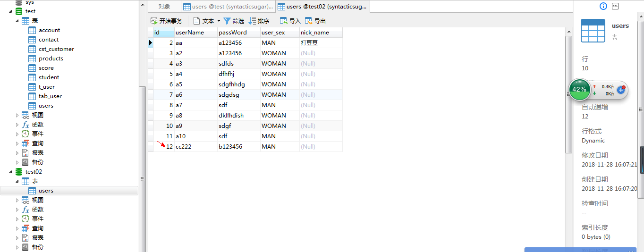Switch to users @test tab
Image resolution: width=644 pixels, height=252 pixels.
coord(229,7)
